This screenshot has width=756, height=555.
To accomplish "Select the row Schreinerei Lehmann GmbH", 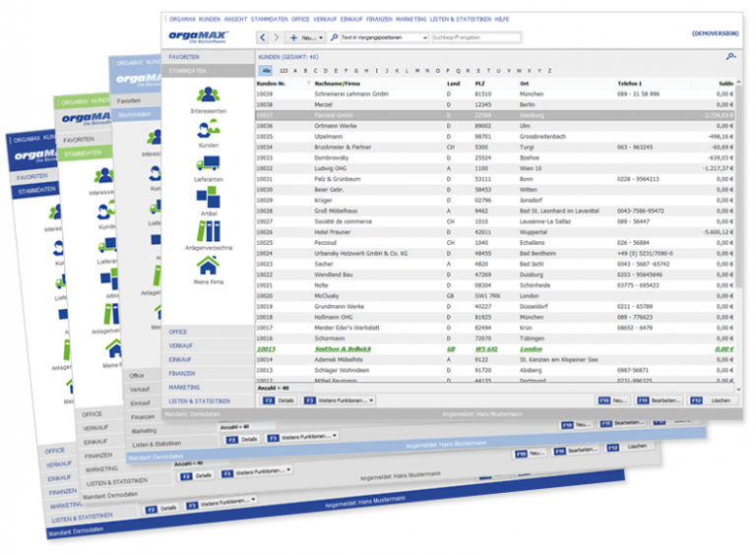I will tap(495, 93).
